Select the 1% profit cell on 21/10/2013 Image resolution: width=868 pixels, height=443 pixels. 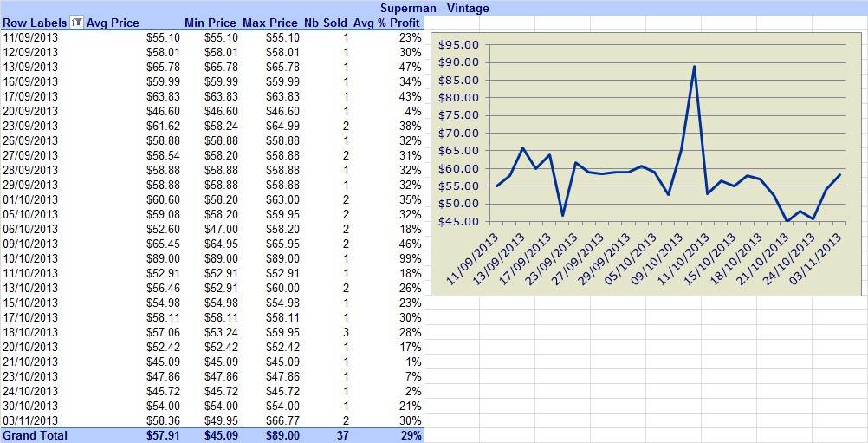(x=413, y=362)
